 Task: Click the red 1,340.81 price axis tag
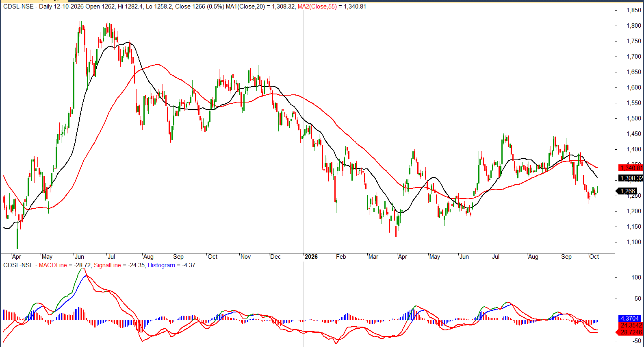[631, 168]
